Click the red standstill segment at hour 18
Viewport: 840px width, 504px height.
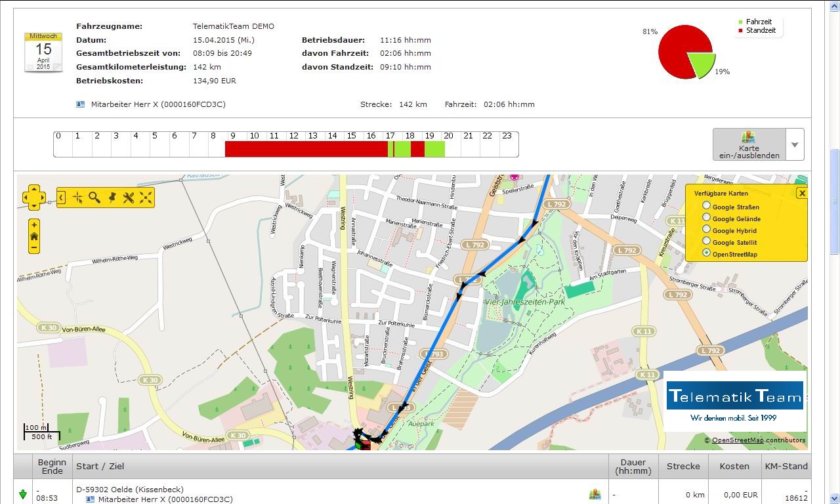[x=417, y=148]
